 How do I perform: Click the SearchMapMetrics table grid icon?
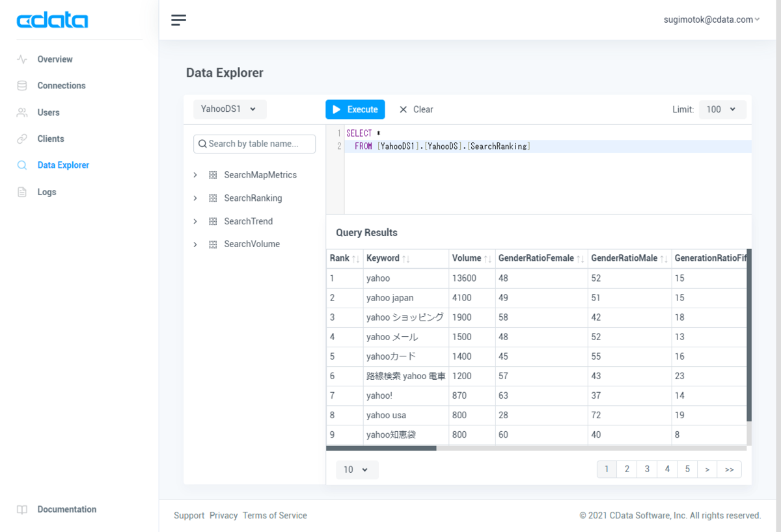213,175
